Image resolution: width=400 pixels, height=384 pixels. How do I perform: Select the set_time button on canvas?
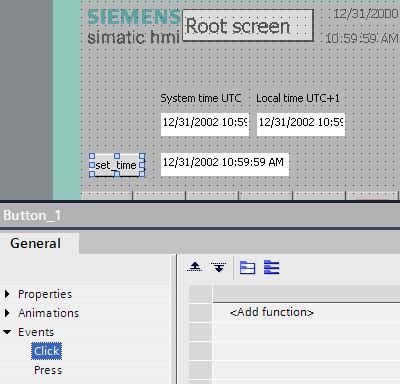point(117,165)
